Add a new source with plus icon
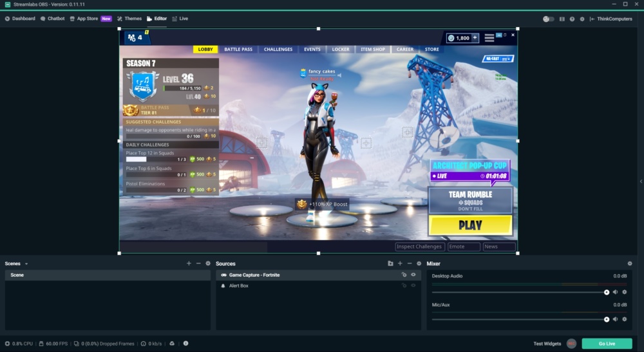This screenshot has height=352, width=644. [400, 263]
